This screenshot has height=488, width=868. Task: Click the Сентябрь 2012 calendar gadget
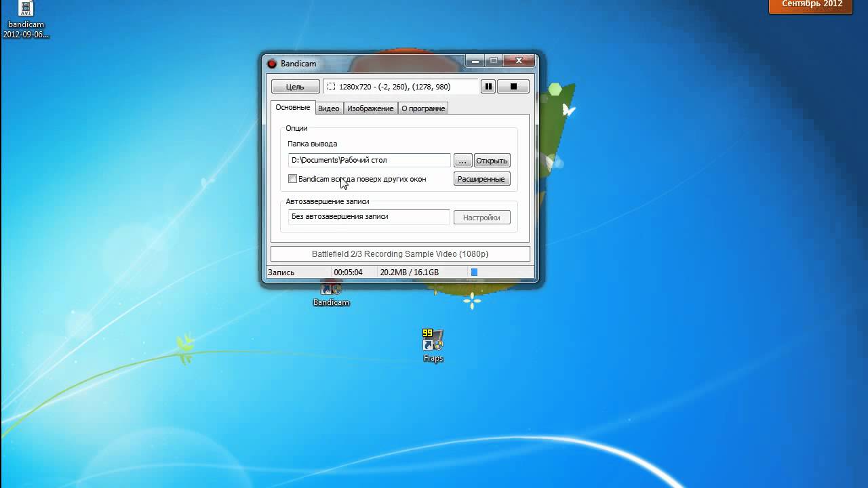812,5
